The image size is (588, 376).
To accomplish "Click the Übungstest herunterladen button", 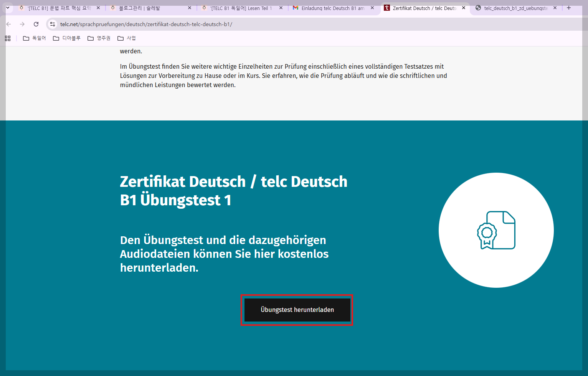I will pos(297,310).
